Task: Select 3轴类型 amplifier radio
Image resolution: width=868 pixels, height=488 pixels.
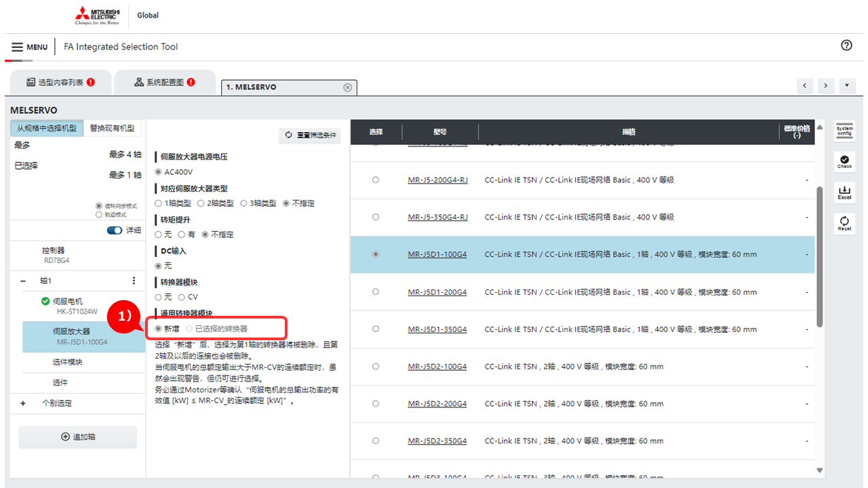Action: [x=244, y=203]
